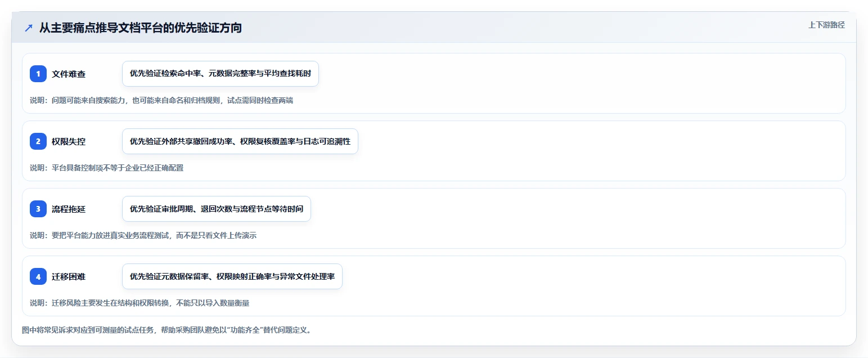Click the note starting 说明：问题可能来自搜索能力
This screenshot has height=358, width=868.
(161, 100)
